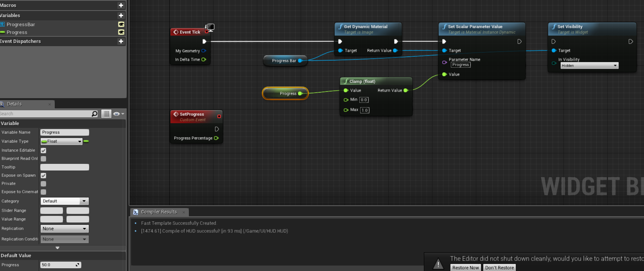Close the Details tab
This screenshot has height=271, width=644.
pos(50,104)
